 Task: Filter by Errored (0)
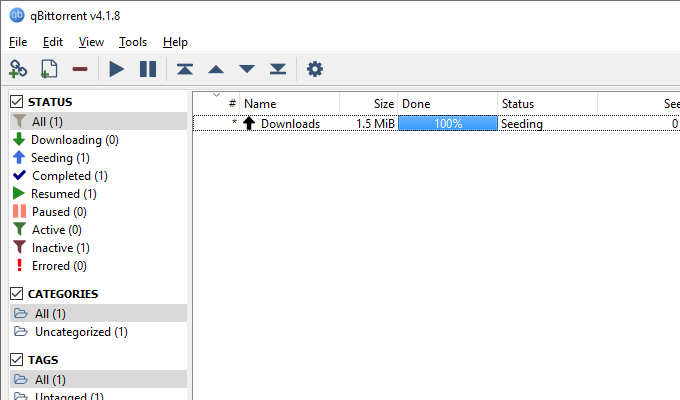98,266
